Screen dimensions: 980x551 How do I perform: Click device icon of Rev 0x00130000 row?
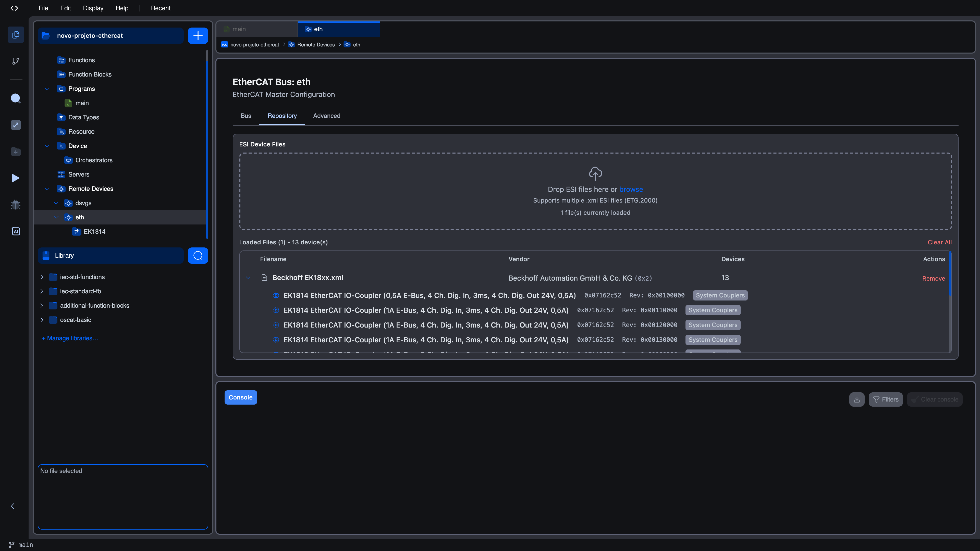(276, 340)
